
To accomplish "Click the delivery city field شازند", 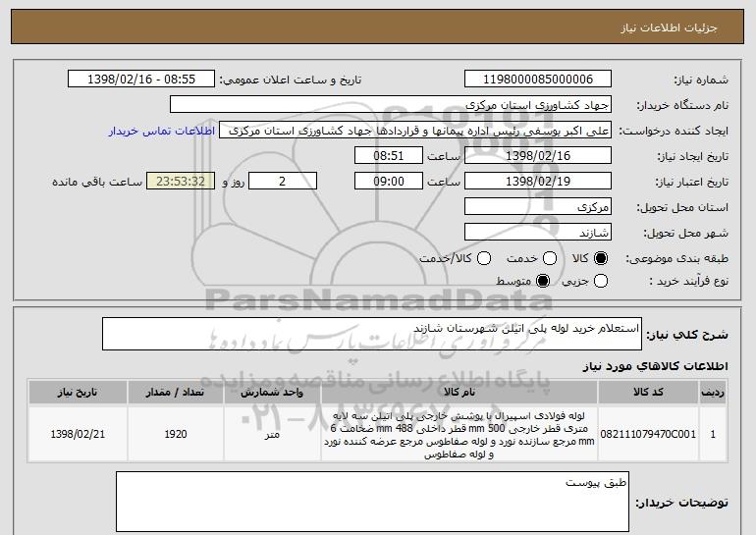I will [538, 233].
